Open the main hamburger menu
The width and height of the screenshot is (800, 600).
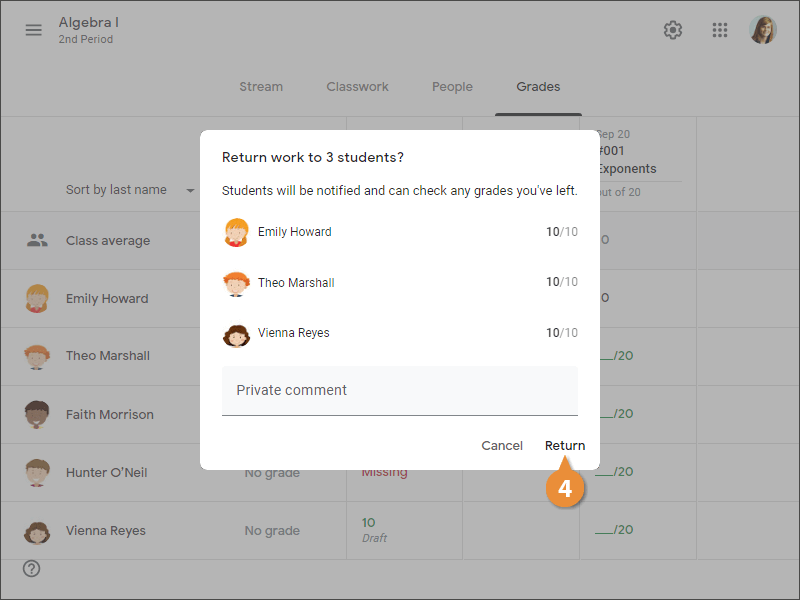click(34, 30)
